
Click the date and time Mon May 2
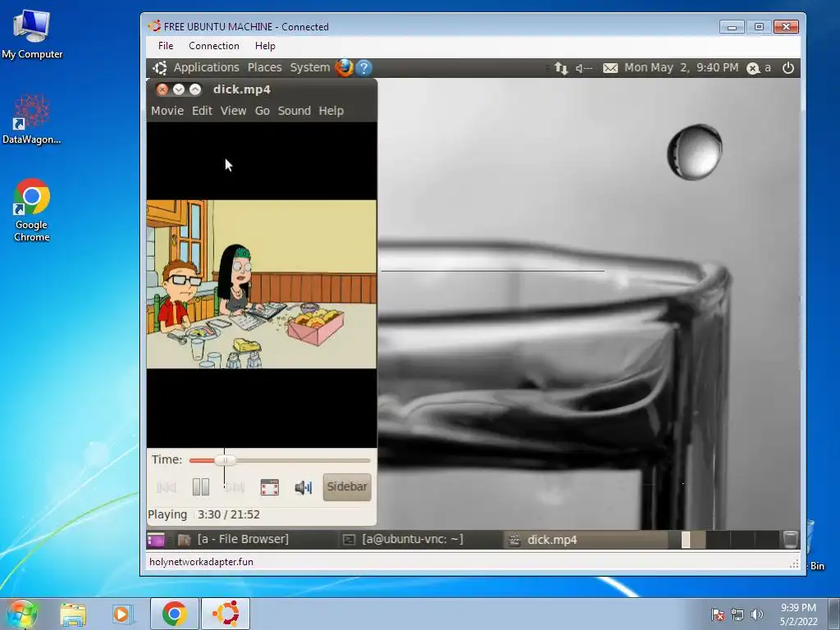(681, 67)
